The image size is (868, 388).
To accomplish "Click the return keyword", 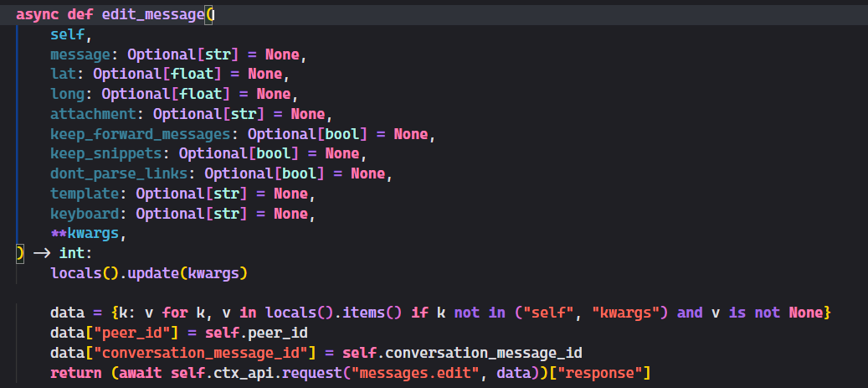I will point(76,372).
